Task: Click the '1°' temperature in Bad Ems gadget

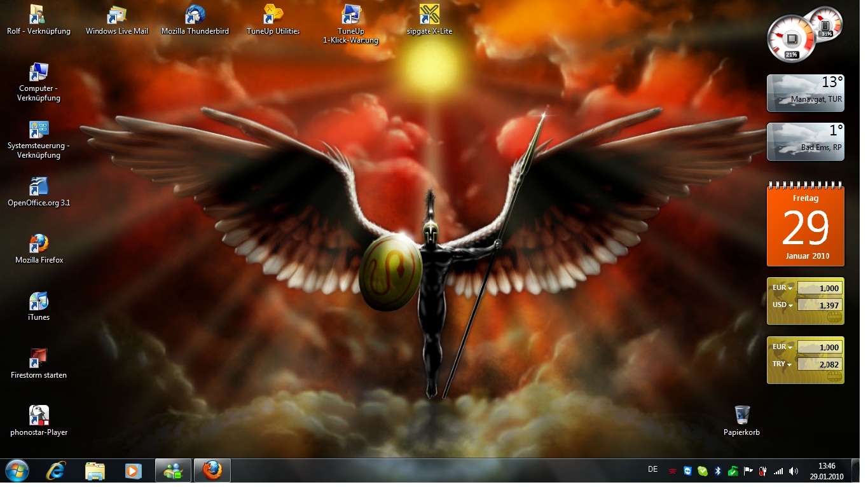Action: [836, 130]
